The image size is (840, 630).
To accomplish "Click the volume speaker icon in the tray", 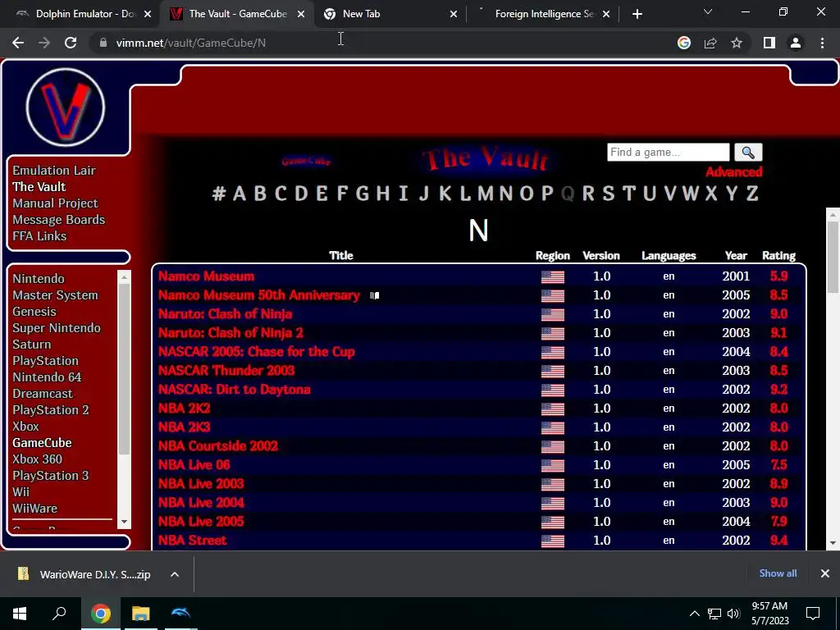I will [733, 614].
